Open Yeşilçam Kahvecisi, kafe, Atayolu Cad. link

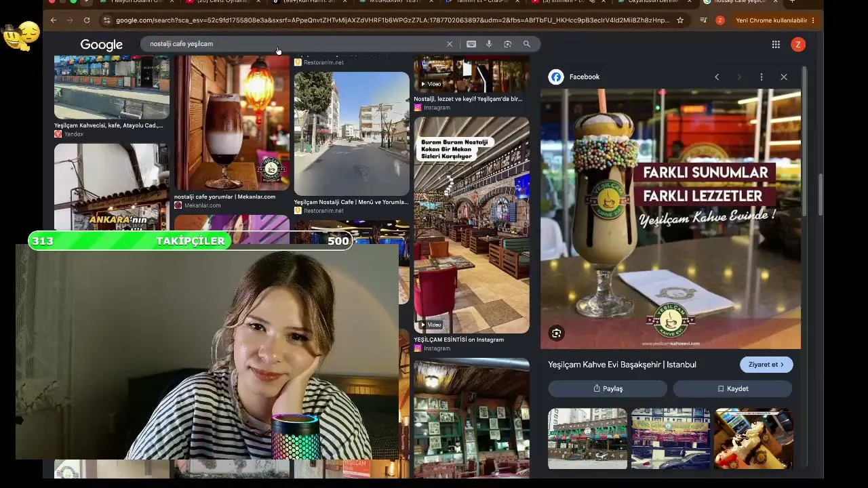(x=108, y=125)
